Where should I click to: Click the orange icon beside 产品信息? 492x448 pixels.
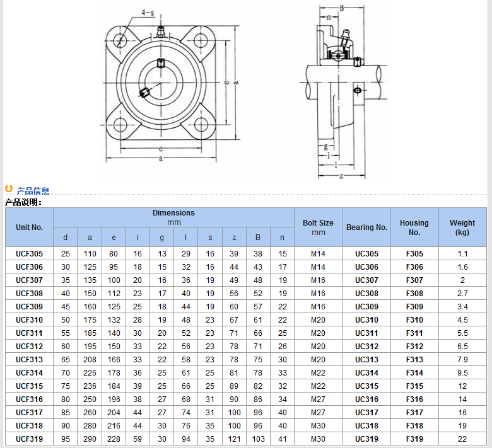point(9,189)
